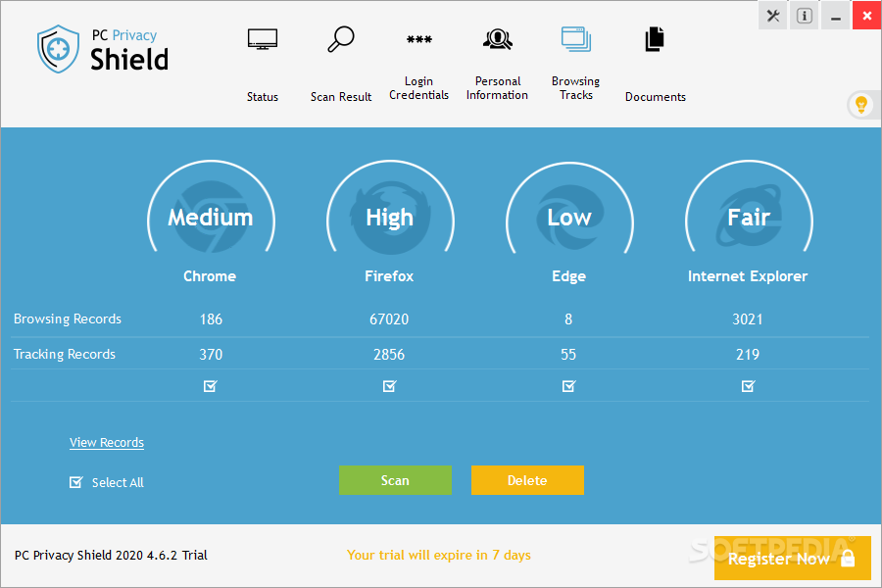Select the Login Credentials asterisks icon
The image size is (882, 588).
tap(419, 40)
